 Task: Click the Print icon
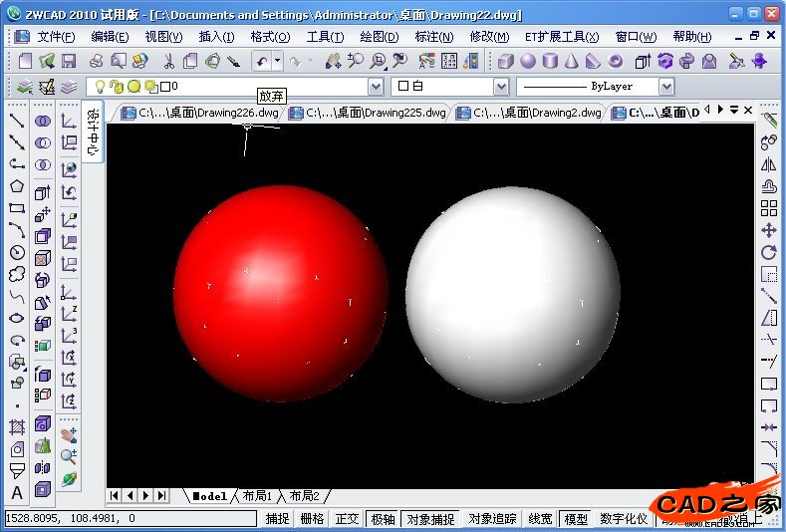pyautogui.click(x=96, y=61)
